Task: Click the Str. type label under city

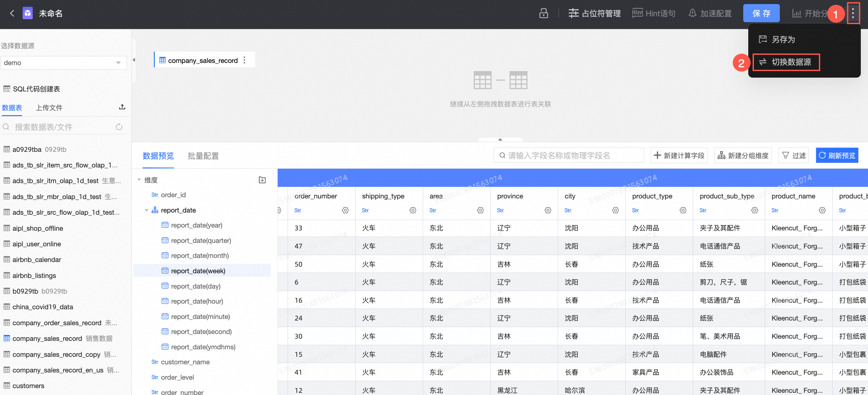Action: 568,210
